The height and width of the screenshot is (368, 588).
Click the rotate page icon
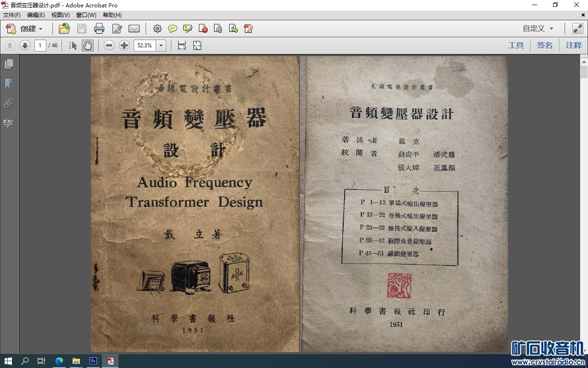click(x=218, y=29)
